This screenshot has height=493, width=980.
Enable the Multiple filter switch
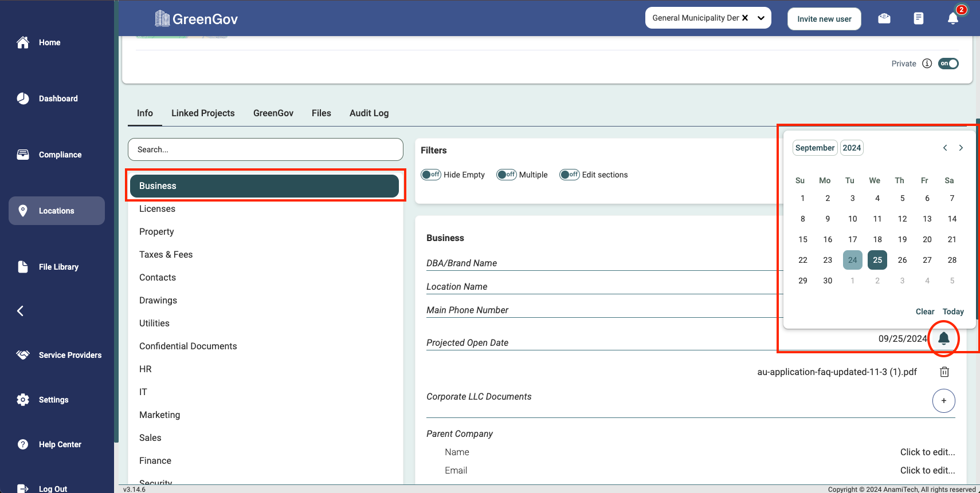pos(507,175)
